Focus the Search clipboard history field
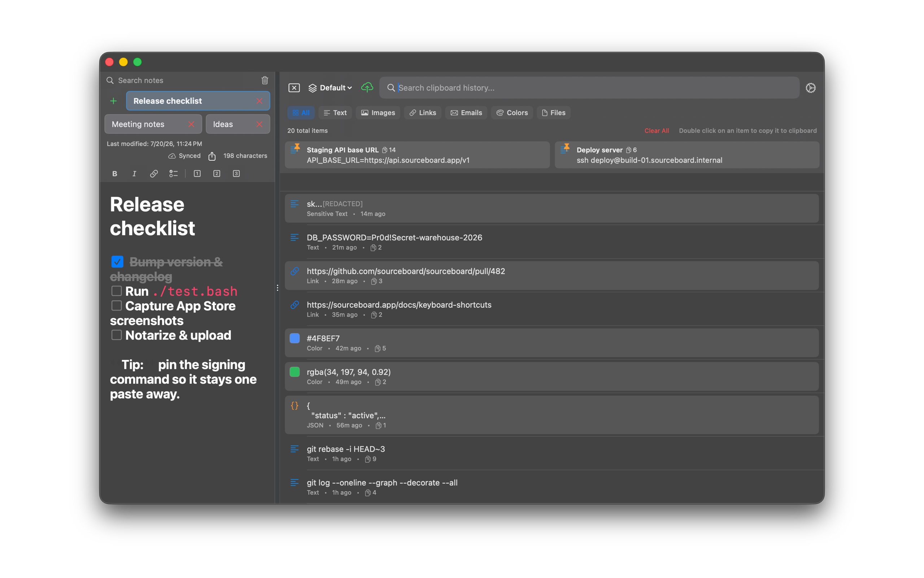This screenshot has height=578, width=924. pos(589,88)
